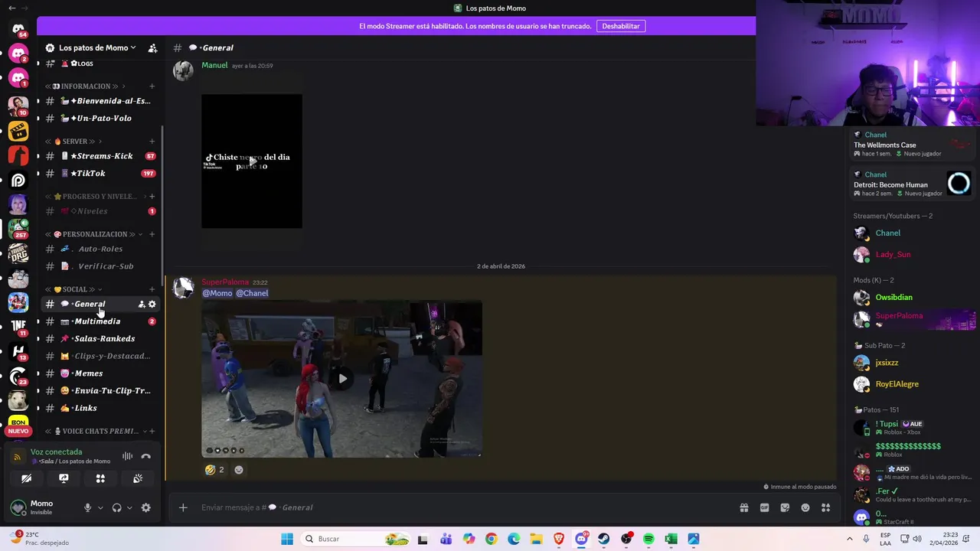The width and height of the screenshot is (980, 551).
Task: Create invite for General channel
Action: 142,304
